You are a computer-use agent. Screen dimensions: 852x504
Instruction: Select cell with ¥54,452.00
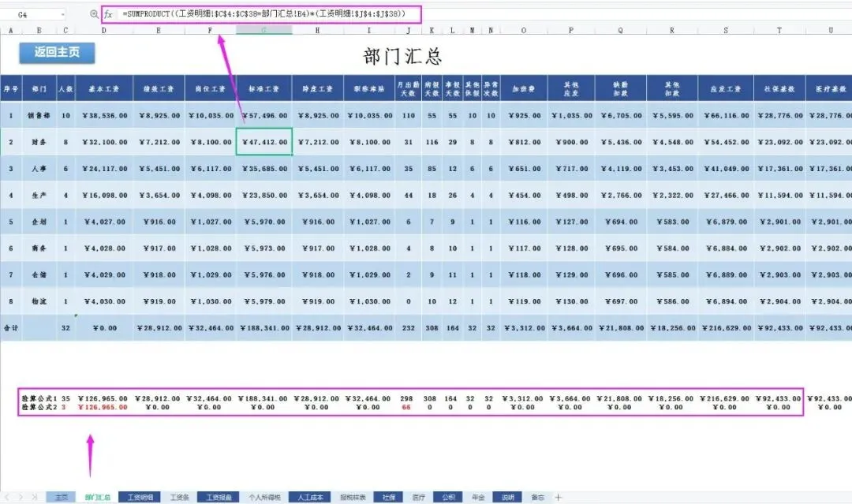point(726,142)
